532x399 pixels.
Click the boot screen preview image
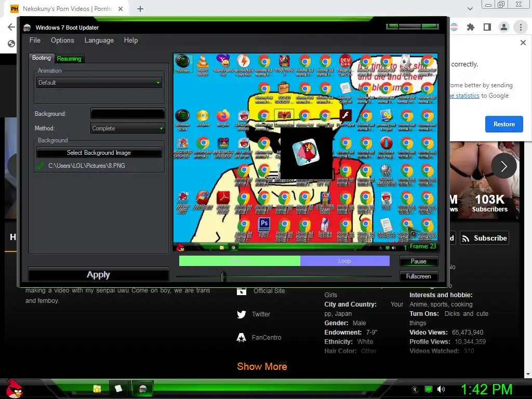point(305,152)
